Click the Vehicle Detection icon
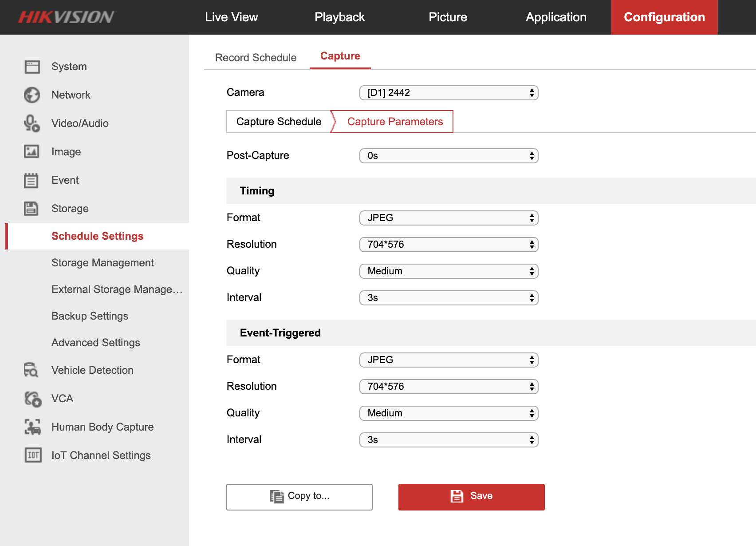This screenshot has height=546, width=756. pyautogui.click(x=32, y=370)
